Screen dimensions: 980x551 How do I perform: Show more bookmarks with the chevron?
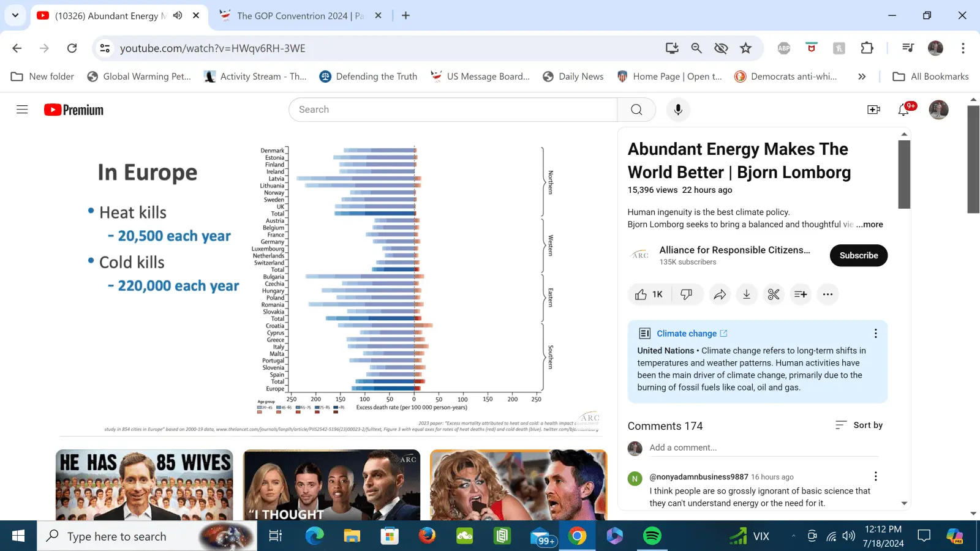point(862,77)
